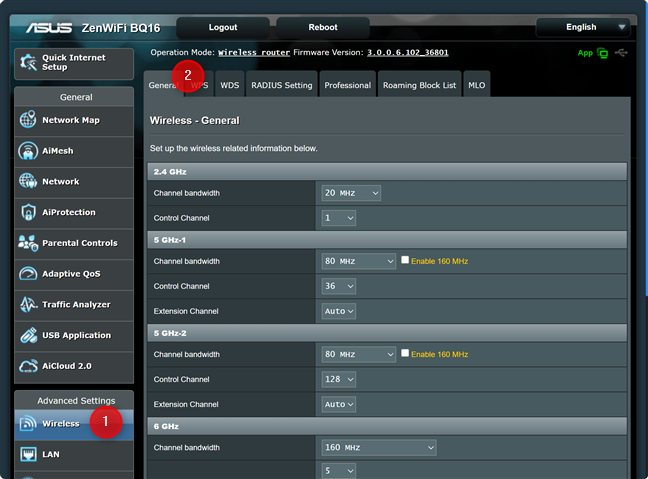This screenshot has height=479, width=648.
Task: Open the English language dropdown
Action: click(x=583, y=27)
